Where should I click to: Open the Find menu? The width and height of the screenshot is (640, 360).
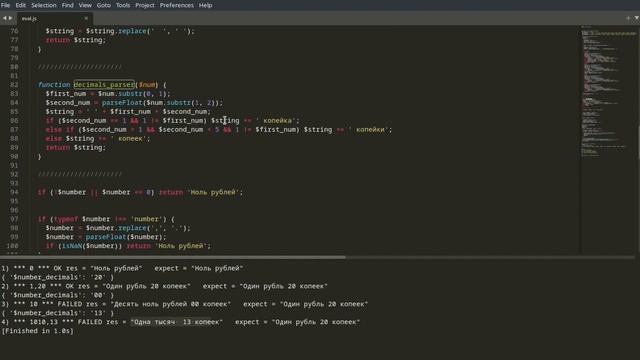pyautogui.click(x=67, y=5)
